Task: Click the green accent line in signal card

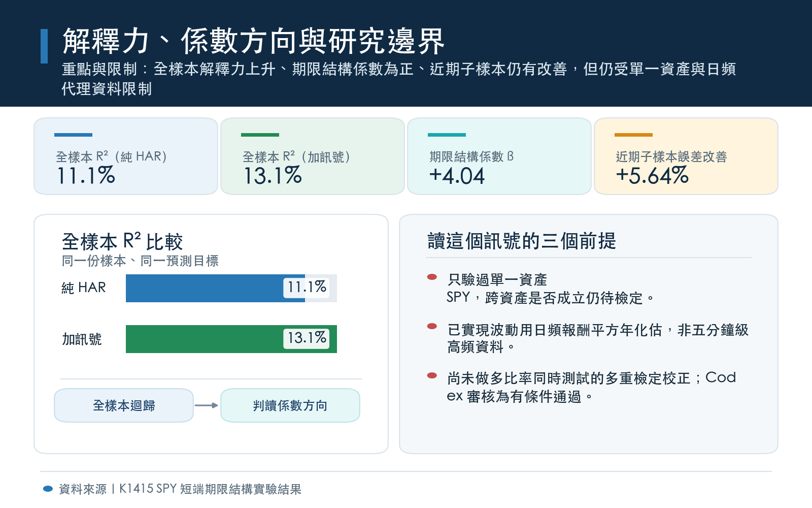Action: [260, 135]
